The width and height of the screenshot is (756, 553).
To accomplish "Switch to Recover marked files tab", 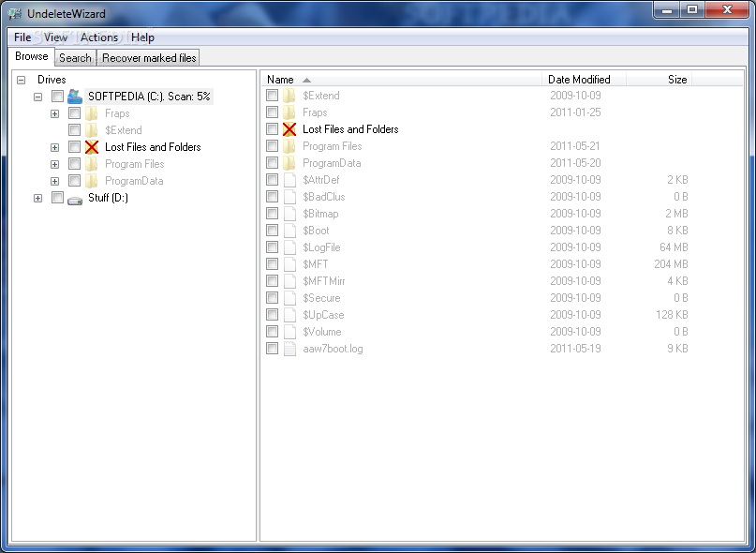I will pyautogui.click(x=149, y=58).
